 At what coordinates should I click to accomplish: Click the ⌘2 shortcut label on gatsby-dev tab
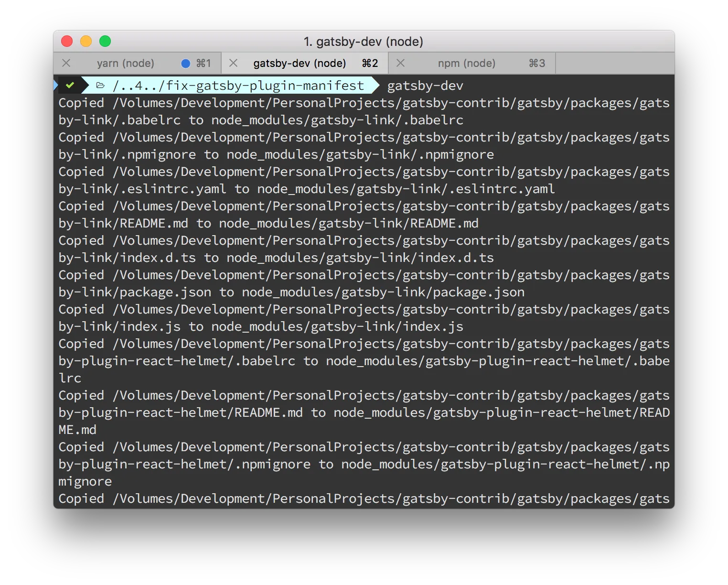370,63
